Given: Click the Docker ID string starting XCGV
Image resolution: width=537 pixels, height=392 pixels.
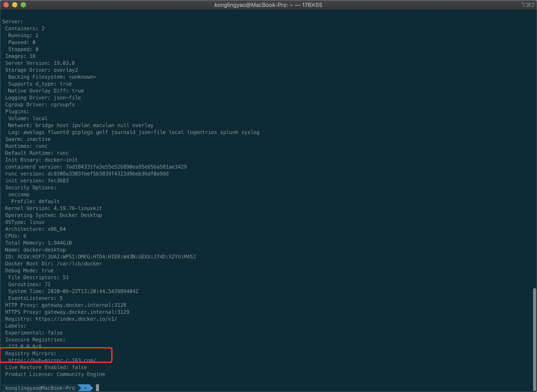Looking at the screenshot, I should (x=106, y=257).
